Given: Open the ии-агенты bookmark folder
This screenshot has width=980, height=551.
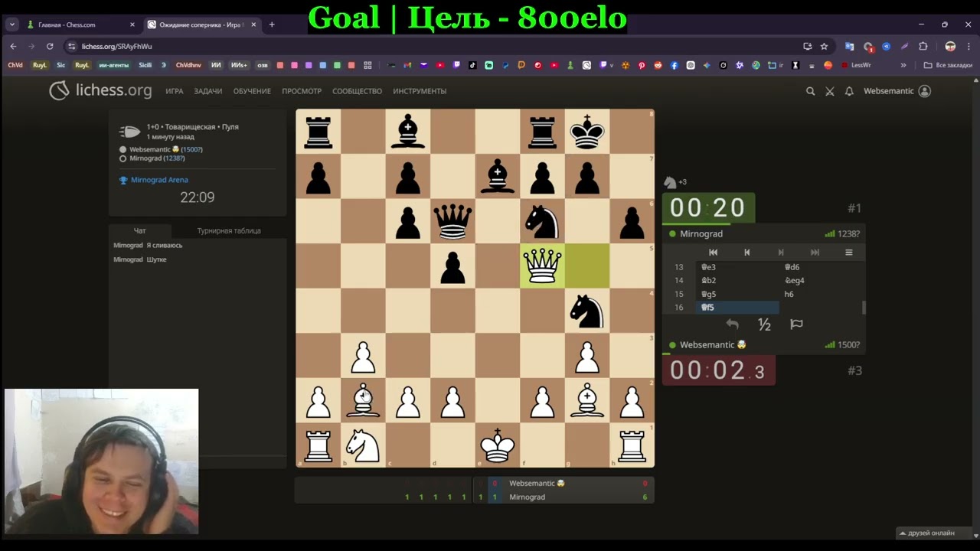Looking at the screenshot, I should 113,65.
